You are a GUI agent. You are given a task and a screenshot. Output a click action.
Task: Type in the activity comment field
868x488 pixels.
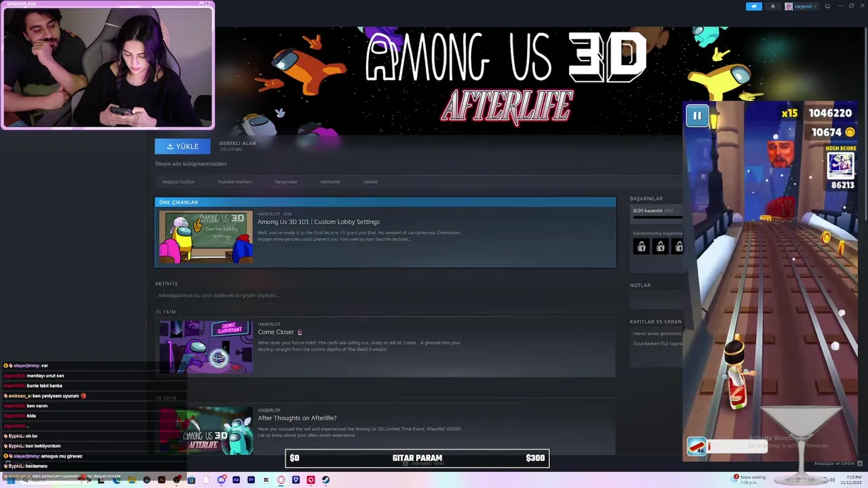385,296
